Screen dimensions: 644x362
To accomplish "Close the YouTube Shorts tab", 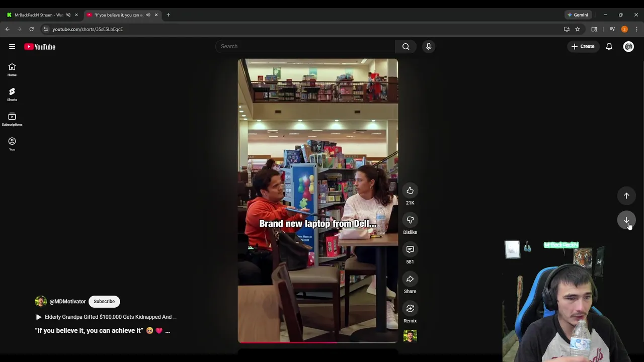I will (156, 15).
